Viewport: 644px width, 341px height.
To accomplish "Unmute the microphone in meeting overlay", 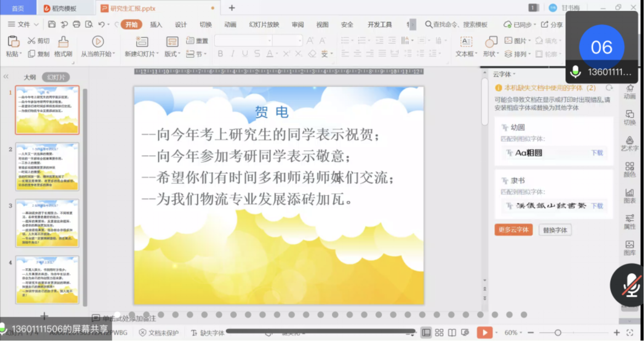I will point(632,285).
